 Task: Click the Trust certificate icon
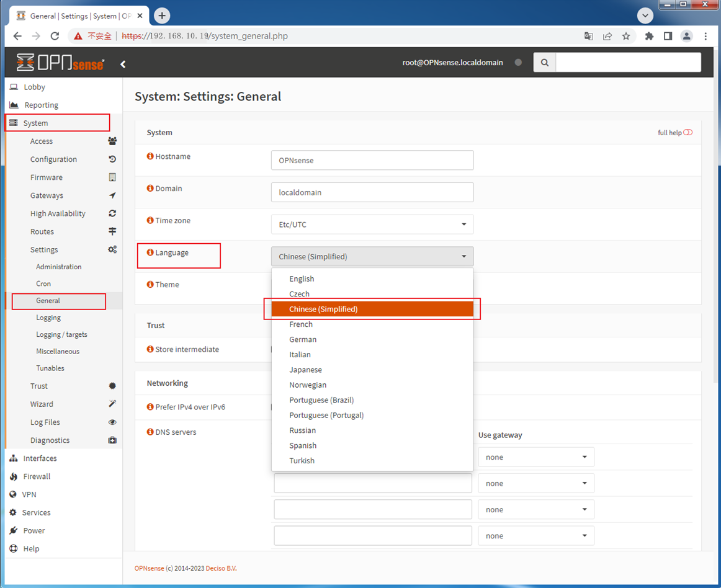[x=112, y=386]
